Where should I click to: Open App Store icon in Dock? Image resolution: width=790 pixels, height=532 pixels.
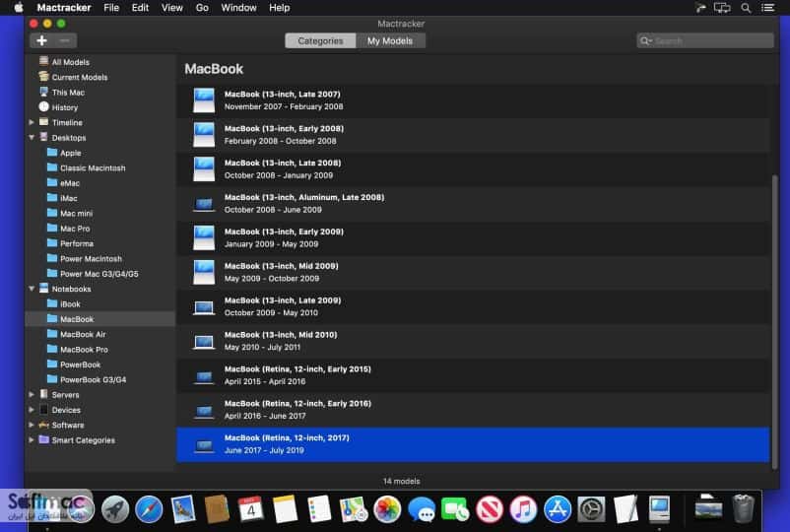[558, 508]
